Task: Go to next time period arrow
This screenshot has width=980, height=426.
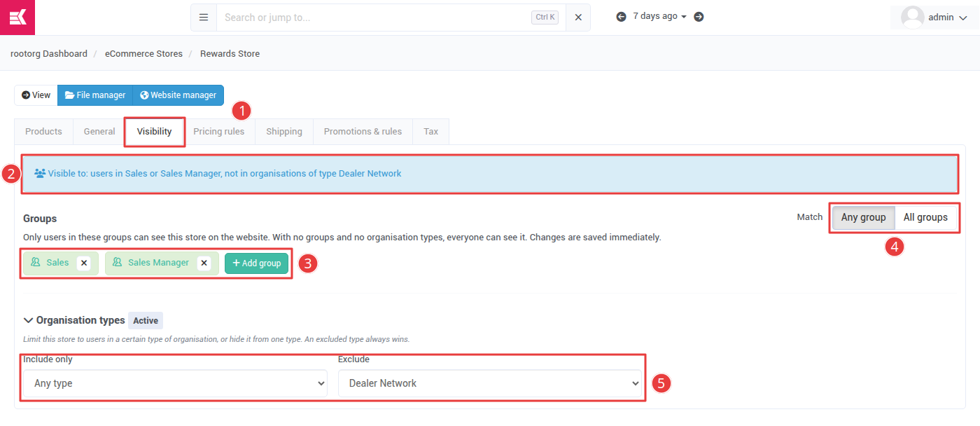Action: click(x=699, y=17)
